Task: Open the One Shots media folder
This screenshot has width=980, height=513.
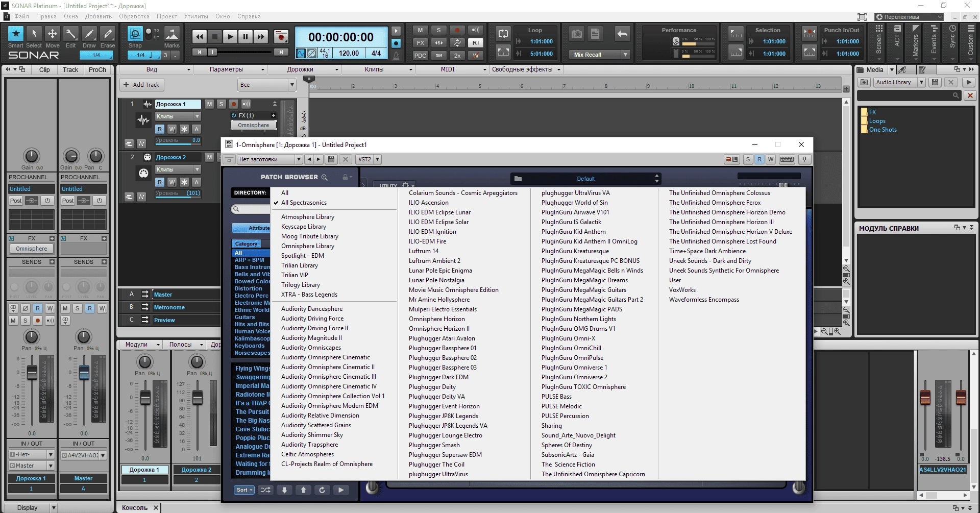Action: click(883, 130)
